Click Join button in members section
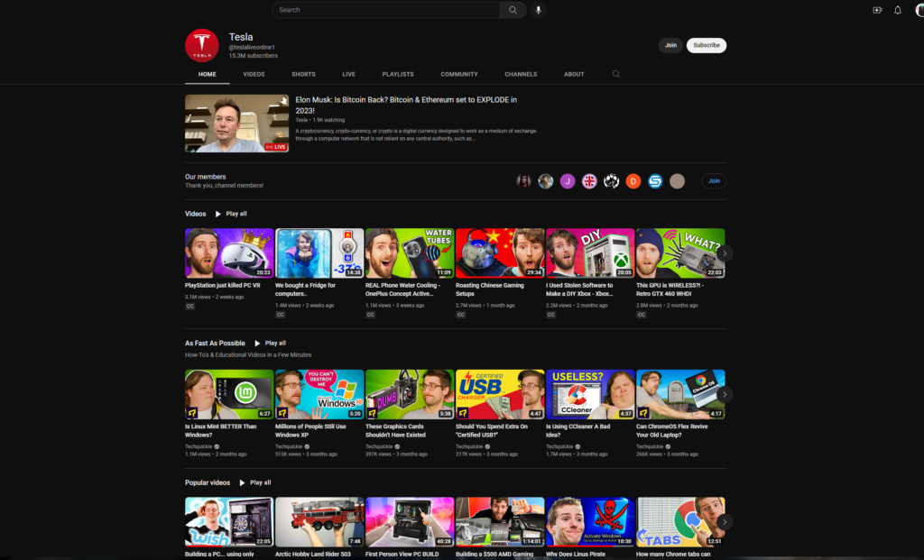This screenshot has height=560, width=924. point(714,181)
